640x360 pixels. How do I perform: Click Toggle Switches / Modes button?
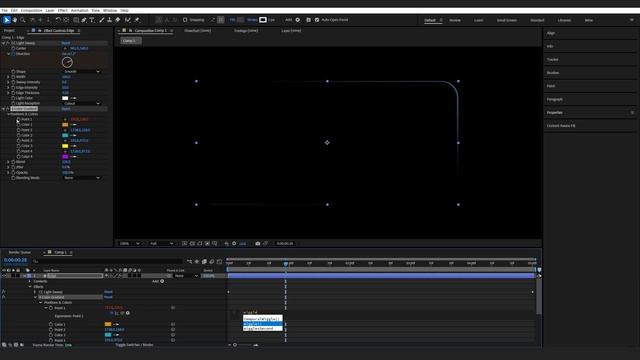pos(134,345)
